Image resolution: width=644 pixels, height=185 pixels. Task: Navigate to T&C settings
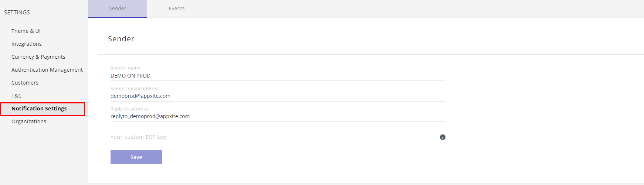17,96
